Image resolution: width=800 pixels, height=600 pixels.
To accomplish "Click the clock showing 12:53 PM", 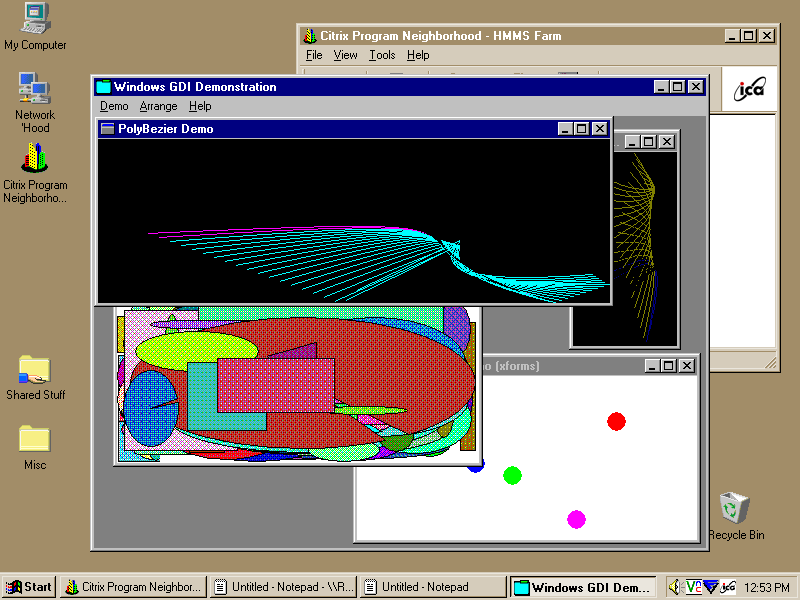I will (765, 587).
